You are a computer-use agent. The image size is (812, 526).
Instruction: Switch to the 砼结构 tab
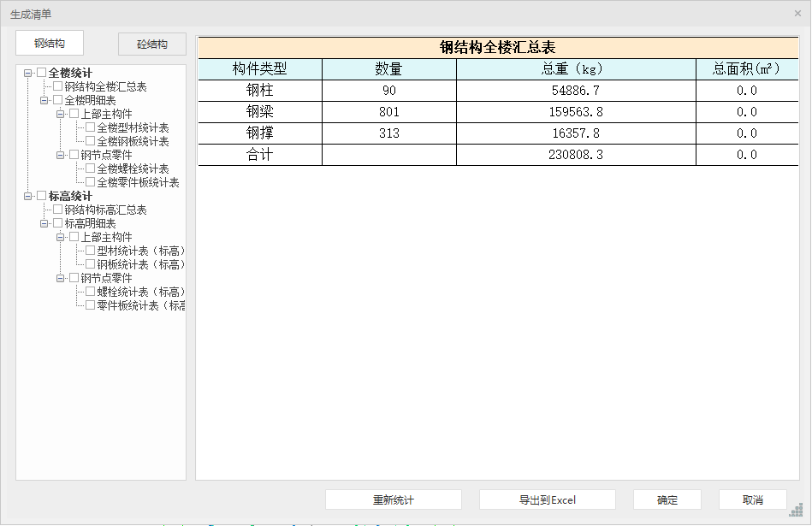click(151, 44)
